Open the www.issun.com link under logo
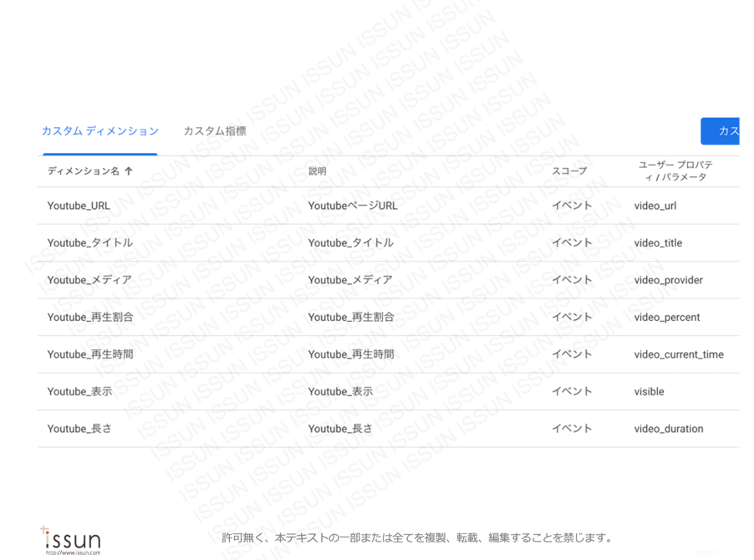 click(73, 552)
